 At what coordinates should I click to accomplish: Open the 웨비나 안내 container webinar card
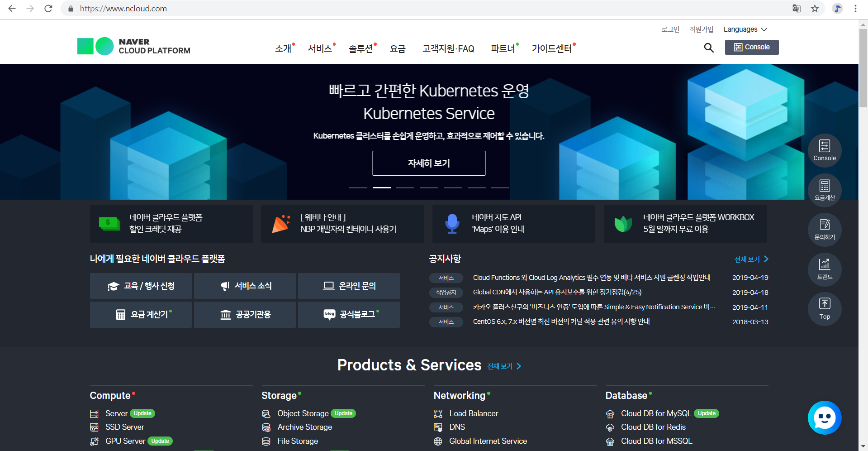click(342, 224)
